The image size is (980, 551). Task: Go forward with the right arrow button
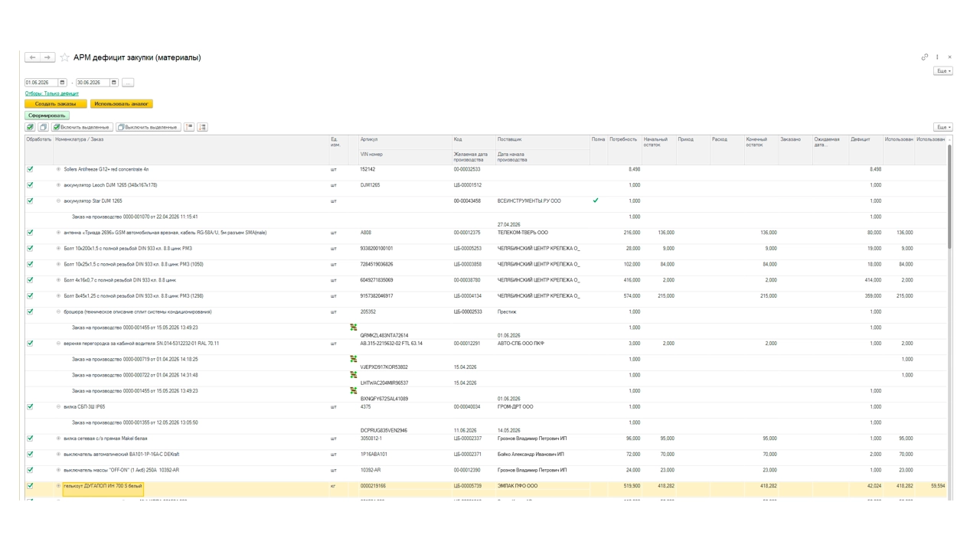(47, 57)
